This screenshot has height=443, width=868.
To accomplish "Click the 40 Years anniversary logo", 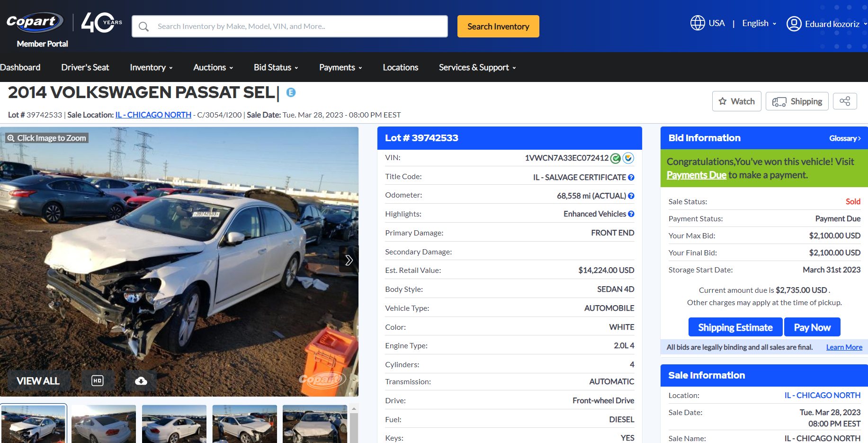I will [x=101, y=22].
